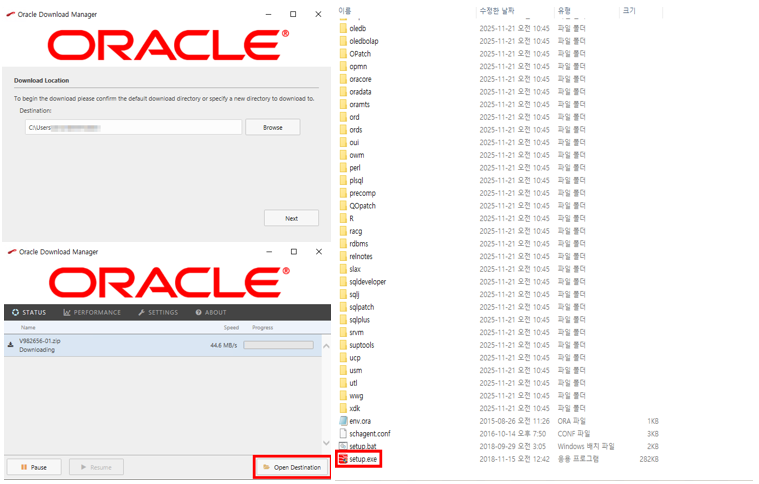Click the sqlplus folder name

(x=360, y=319)
